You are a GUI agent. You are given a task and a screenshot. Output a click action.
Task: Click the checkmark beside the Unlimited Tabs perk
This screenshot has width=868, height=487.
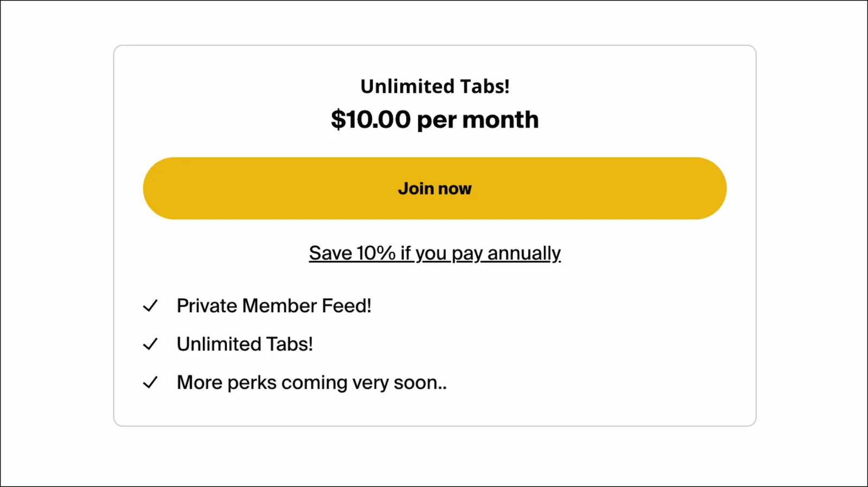pyautogui.click(x=150, y=344)
